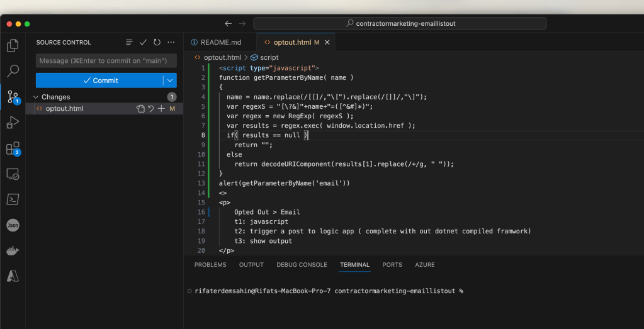Open file icon for optout.html change
644x329 pixels.
141,109
